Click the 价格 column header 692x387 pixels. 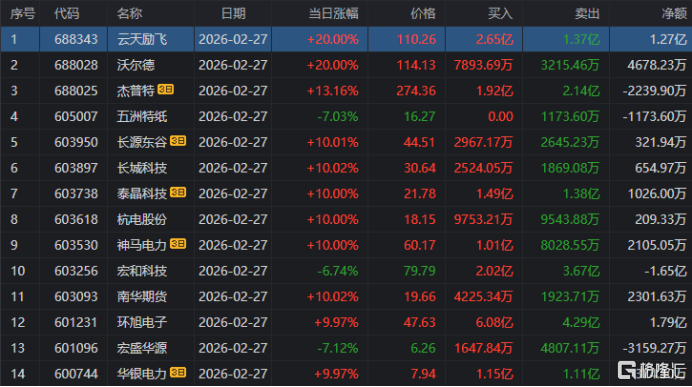coord(423,14)
